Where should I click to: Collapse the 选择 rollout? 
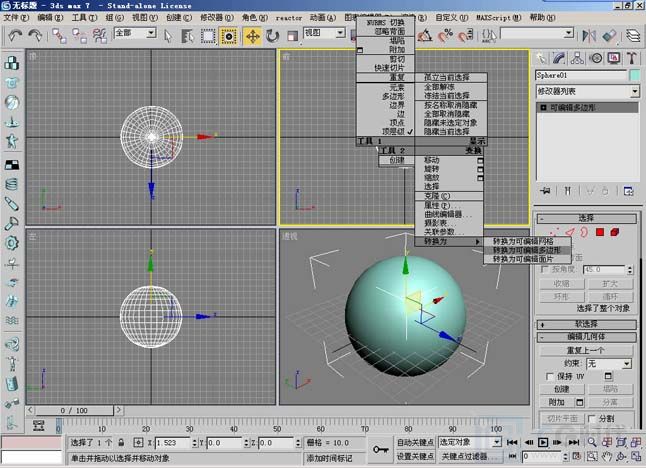coord(587,218)
